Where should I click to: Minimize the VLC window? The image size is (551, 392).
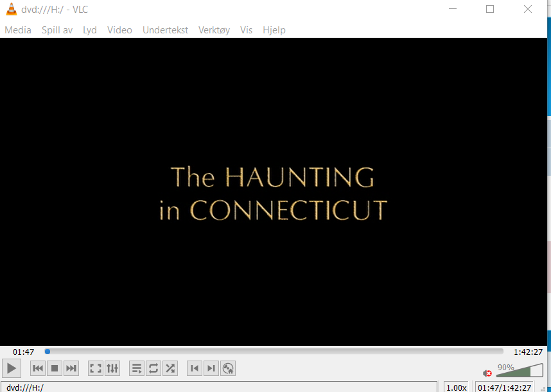point(453,9)
